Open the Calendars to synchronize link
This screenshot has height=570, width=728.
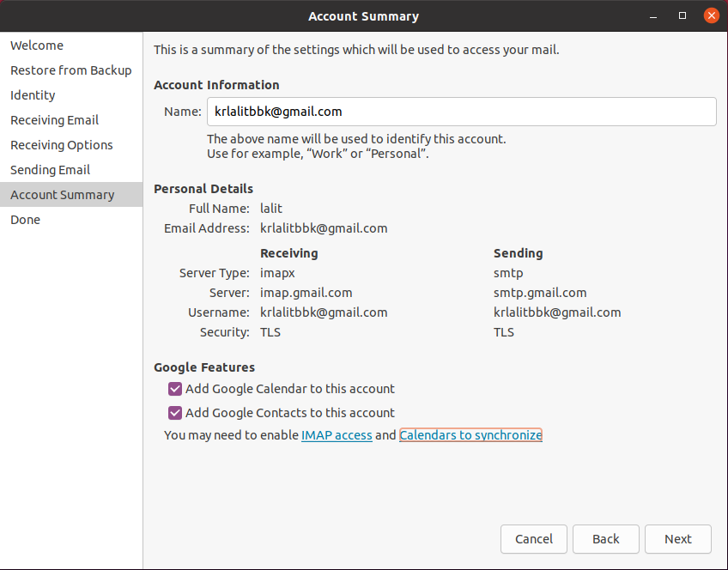[x=470, y=435]
